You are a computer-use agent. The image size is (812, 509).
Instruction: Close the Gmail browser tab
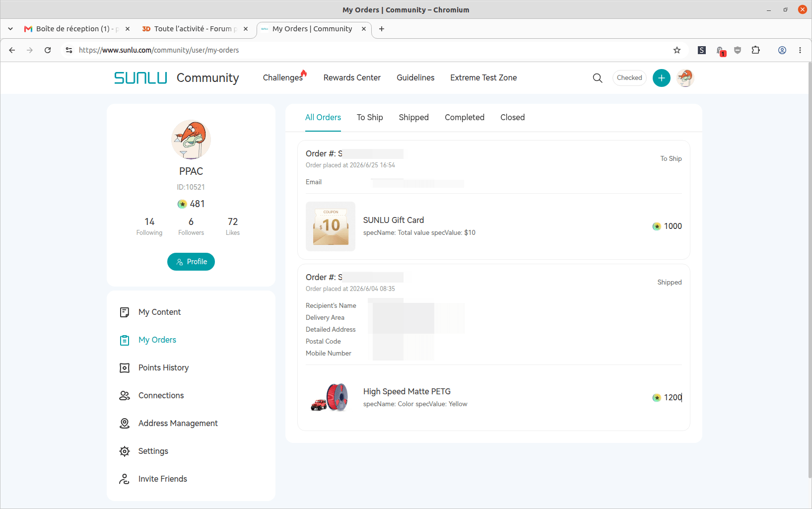[128, 29]
